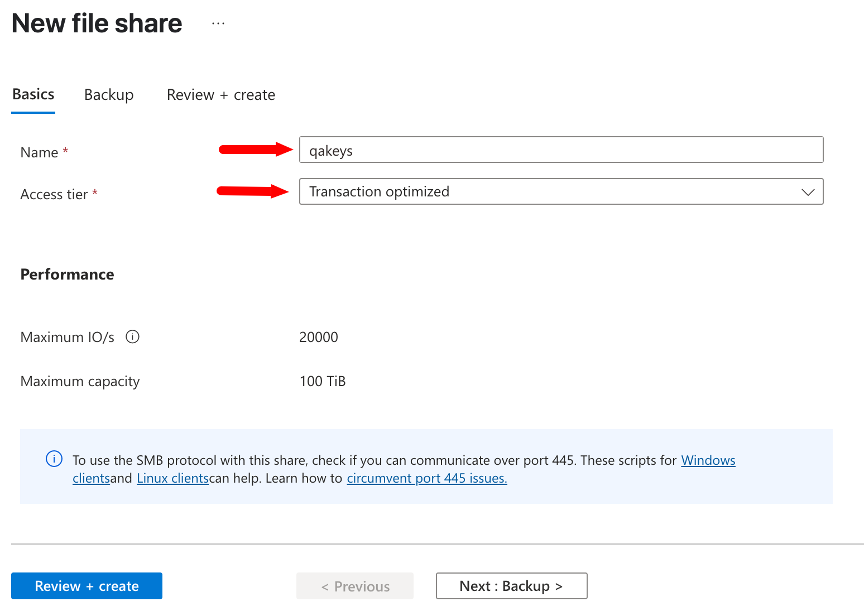The height and width of the screenshot is (616, 864).
Task: Click the Previous button
Action: point(355,586)
